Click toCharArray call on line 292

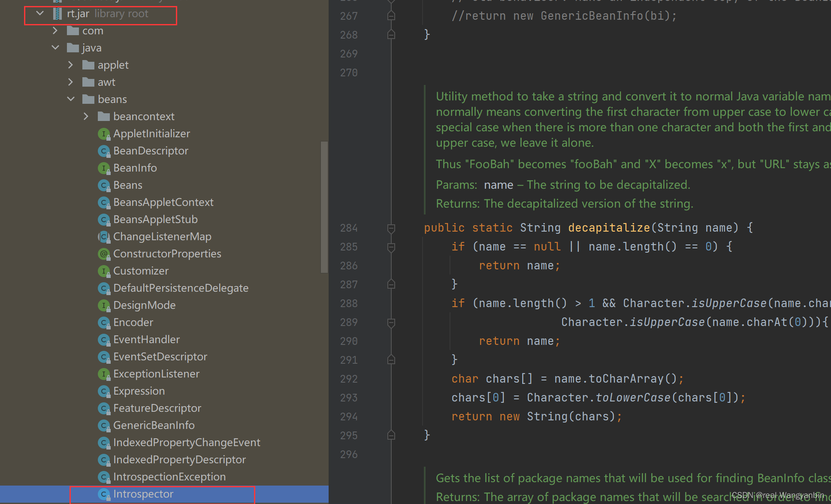point(626,379)
